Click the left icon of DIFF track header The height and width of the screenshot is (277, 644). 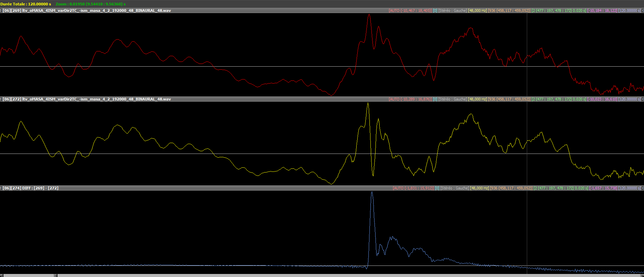click(x=1, y=188)
